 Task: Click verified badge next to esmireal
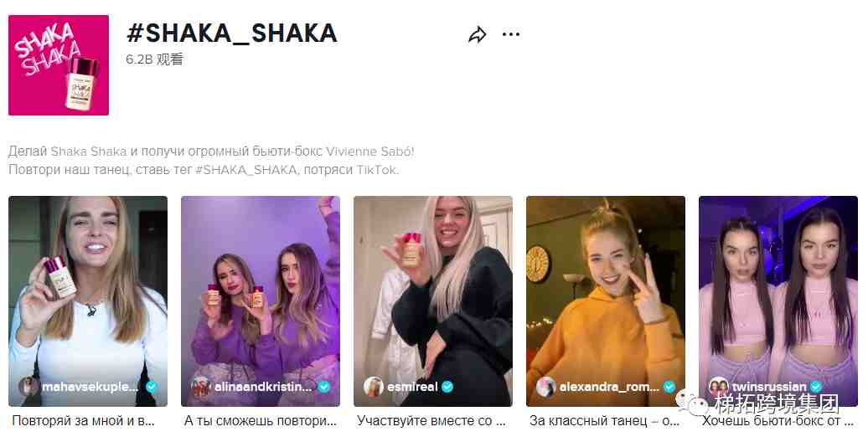[x=447, y=387]
